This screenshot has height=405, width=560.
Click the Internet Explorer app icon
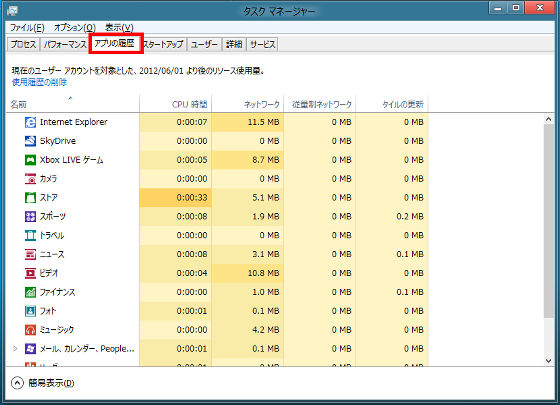(30, 122)
